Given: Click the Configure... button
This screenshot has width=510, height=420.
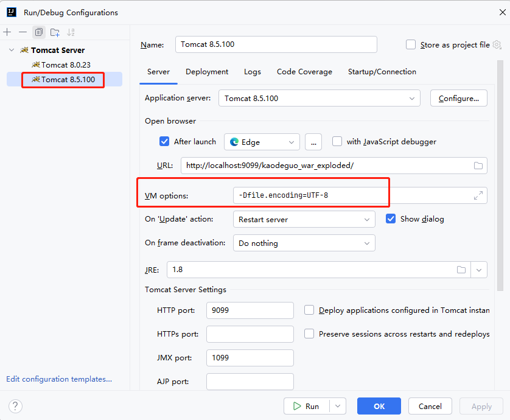Looking at the screenshot, I should tap(458, 98).
